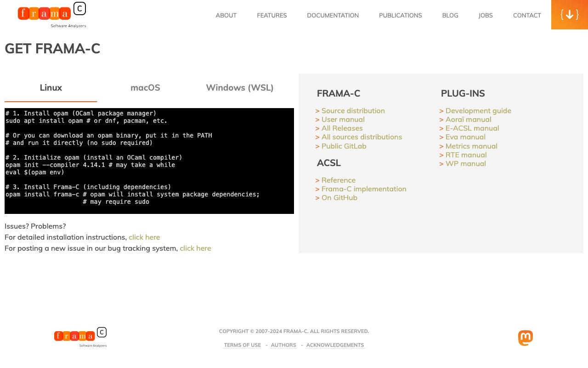Viewport: 588px width, 368px height.
Task: Open the Development guide link
Action: 478,110
